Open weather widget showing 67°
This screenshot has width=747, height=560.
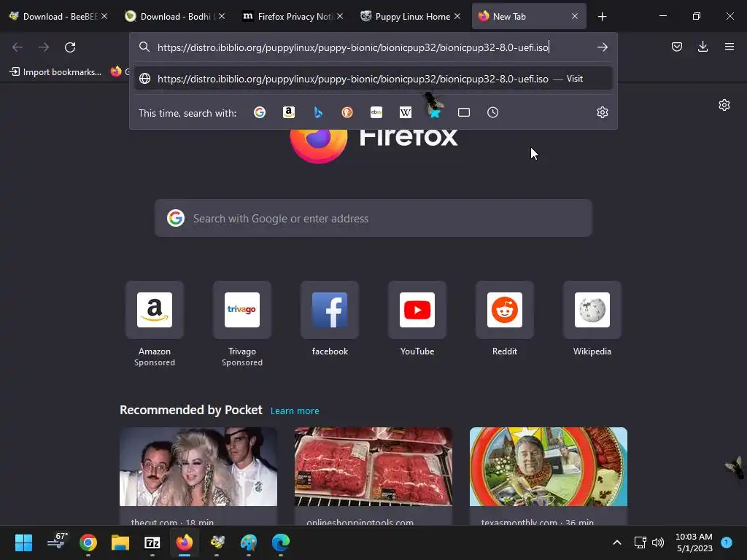point(57,542)
